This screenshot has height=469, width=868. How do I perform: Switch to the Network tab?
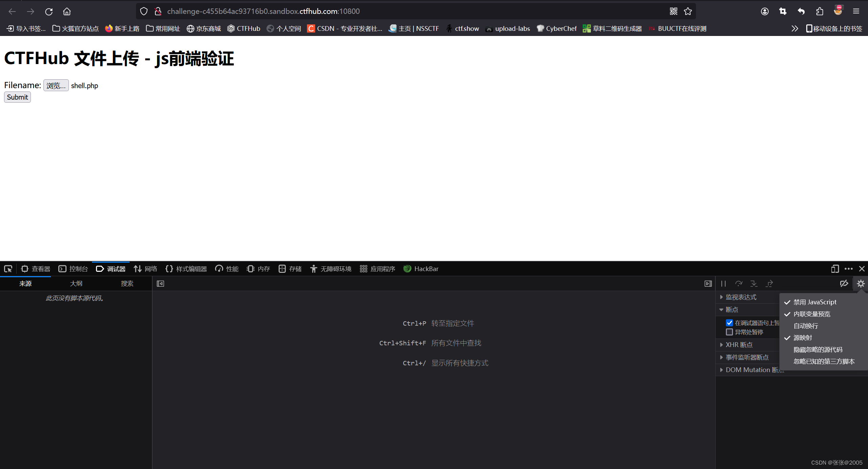tap(146, 269)
